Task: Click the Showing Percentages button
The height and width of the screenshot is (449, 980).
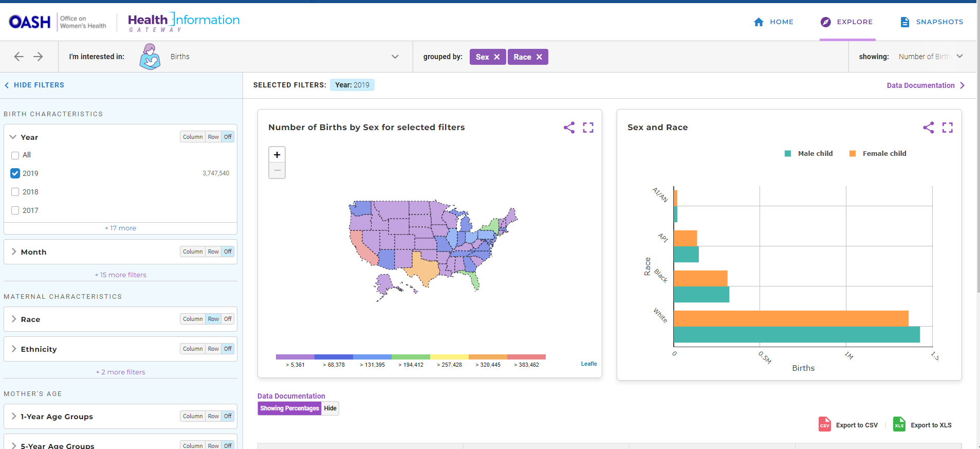Action: [x=290, y=408]
